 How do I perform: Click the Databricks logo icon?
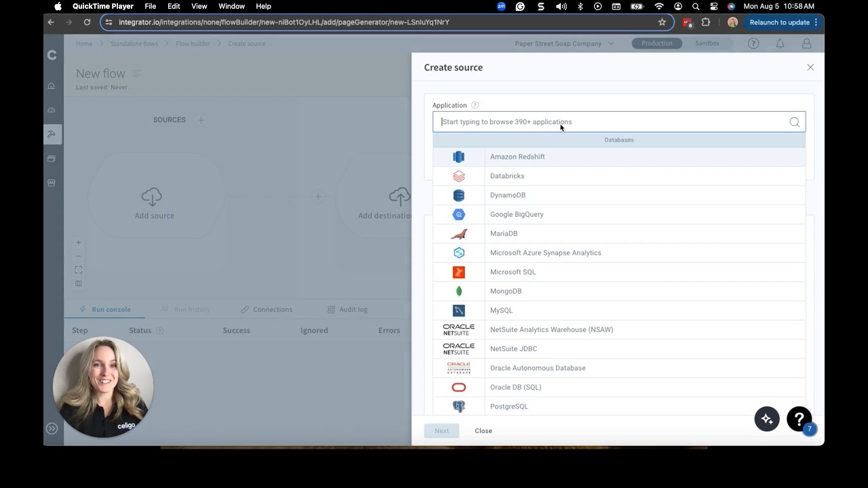click(x=458, y=176)
